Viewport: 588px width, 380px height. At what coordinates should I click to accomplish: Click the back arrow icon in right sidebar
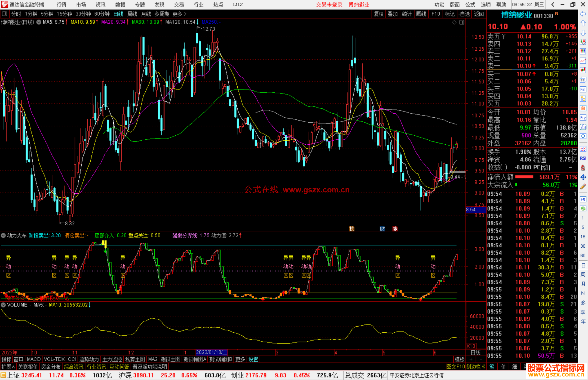(x=583, y=14)
